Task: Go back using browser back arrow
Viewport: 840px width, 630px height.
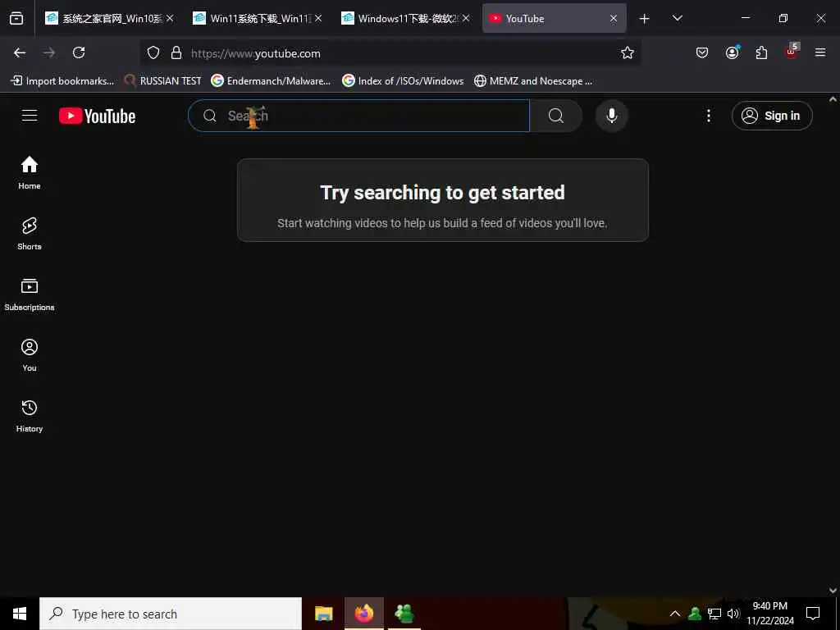Action: (x=20, y=52)
